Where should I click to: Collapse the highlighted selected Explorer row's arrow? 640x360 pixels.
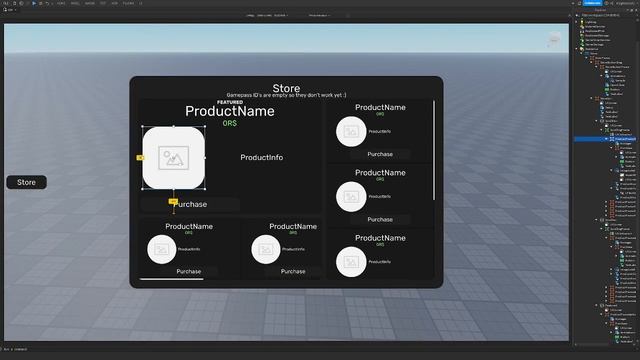point(606,139)
